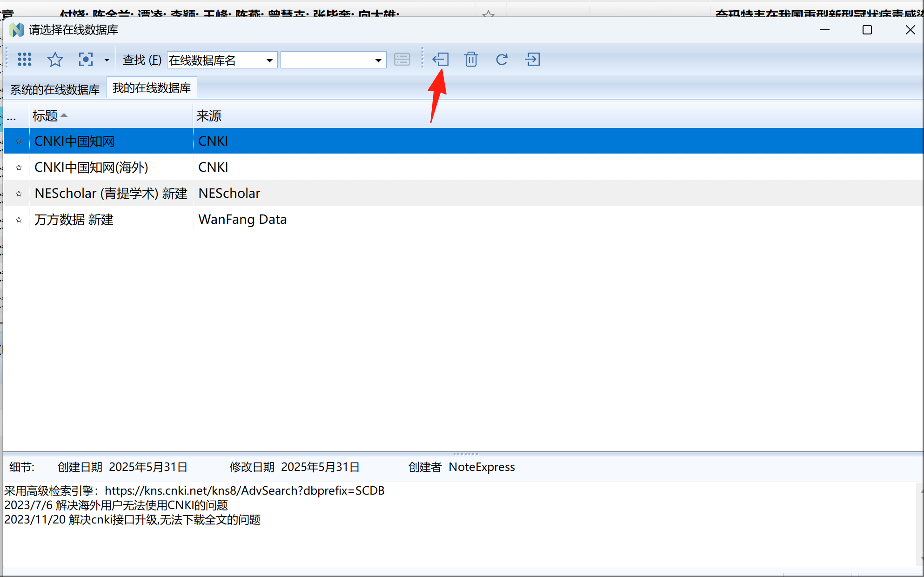
Task: Toggle favorite star for CNKI中国知网 row
Action: tap(19, 141)
